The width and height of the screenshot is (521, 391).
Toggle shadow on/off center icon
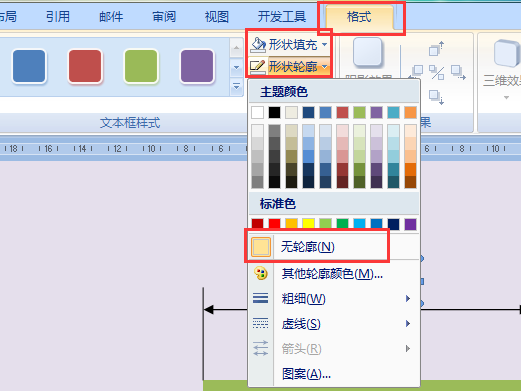click(x=437, y=73)
